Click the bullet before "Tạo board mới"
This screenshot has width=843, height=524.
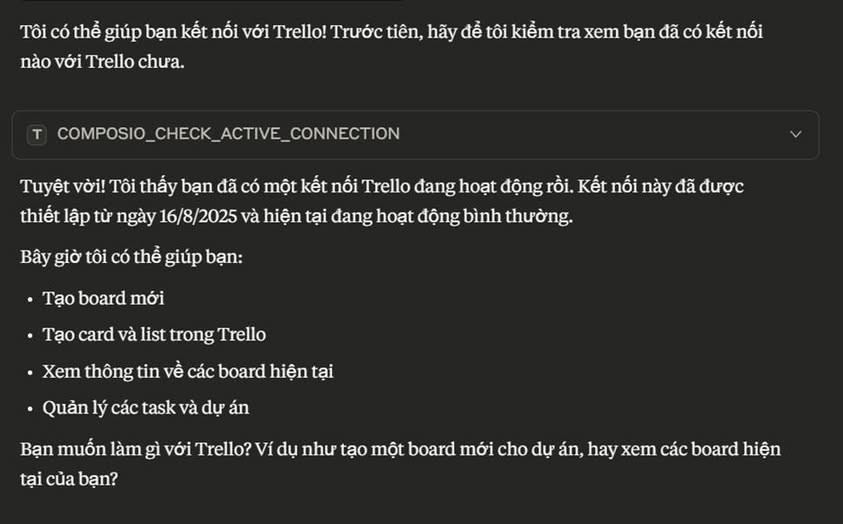pos(30,299)
